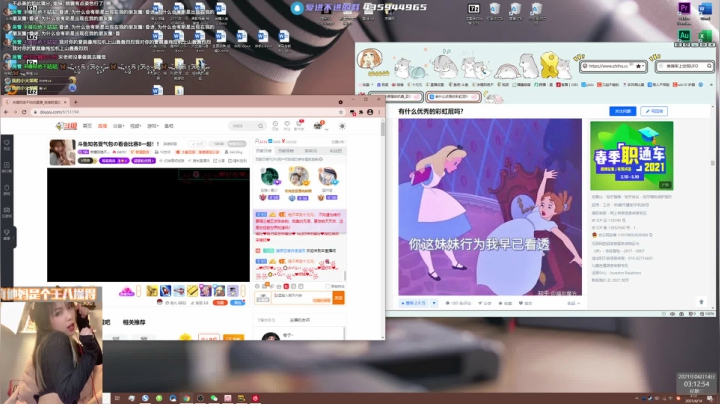Open the game controller item in Douyu sidebar
This screenshot has height=404, width=720.
point(7,212)
